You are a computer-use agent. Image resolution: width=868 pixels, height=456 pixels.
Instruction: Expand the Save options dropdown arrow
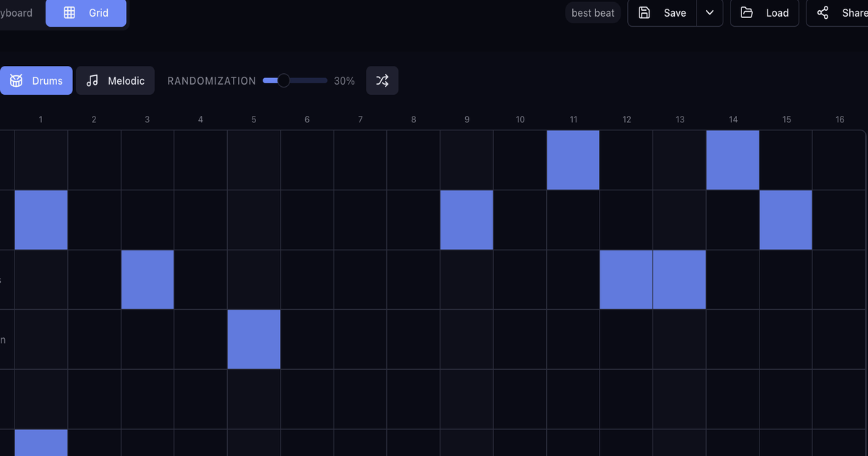tap(710, 13)
